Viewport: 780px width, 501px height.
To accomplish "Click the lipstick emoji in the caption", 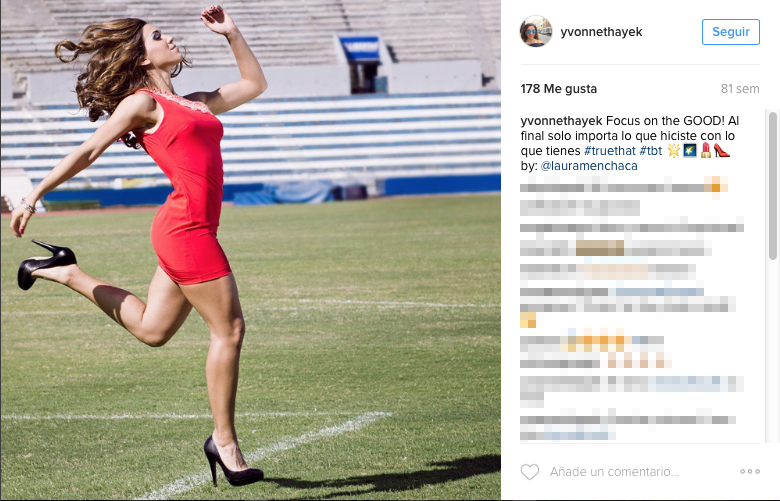I will point(705,150).
